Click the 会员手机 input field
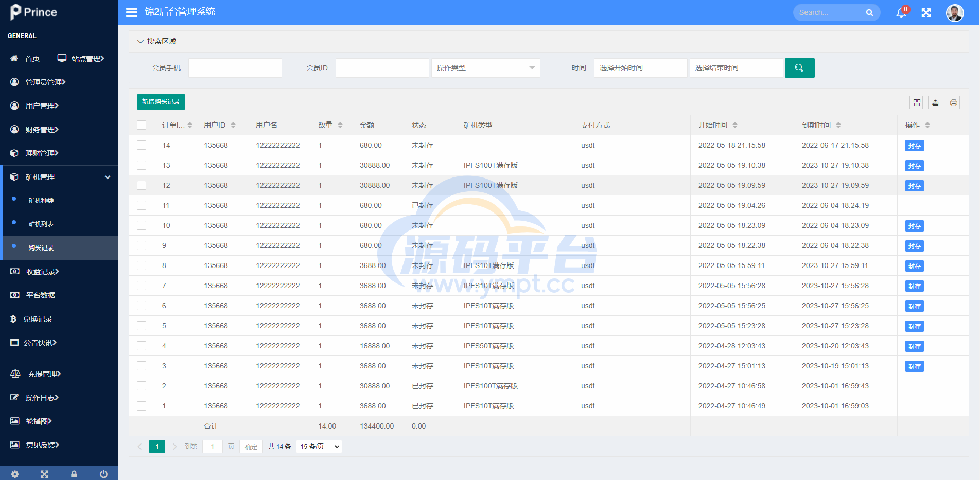The height and width of the screenshot is (480, 980). (x=235, y=68)
